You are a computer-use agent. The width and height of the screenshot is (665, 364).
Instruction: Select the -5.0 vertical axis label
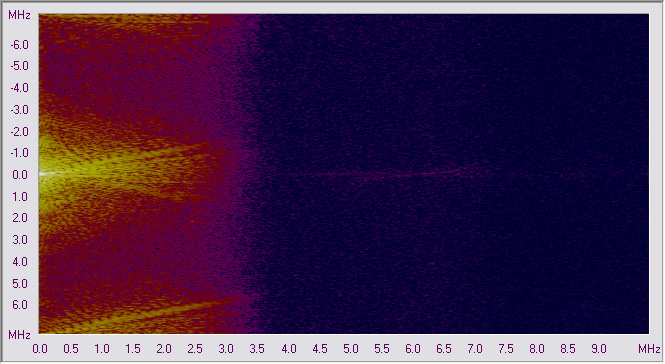point(20,66)
